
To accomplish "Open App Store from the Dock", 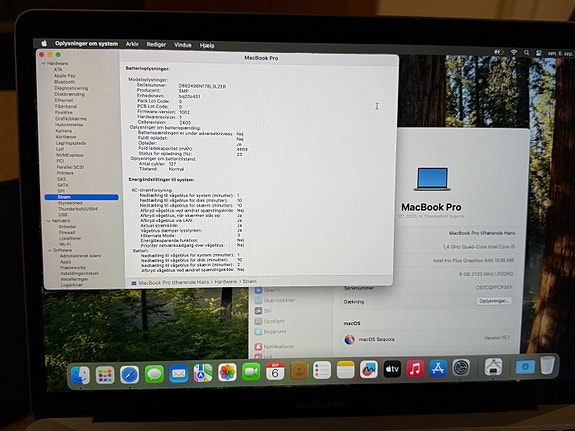I will [438, 368].
